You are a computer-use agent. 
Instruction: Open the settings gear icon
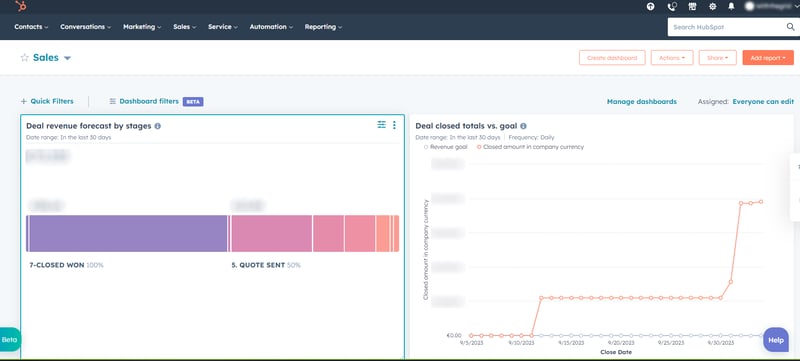713,7
